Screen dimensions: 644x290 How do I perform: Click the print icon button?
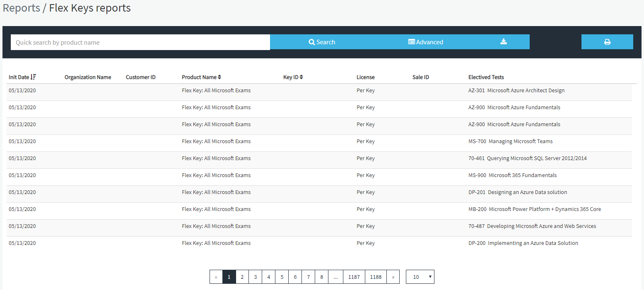click(x=607, y=42)
